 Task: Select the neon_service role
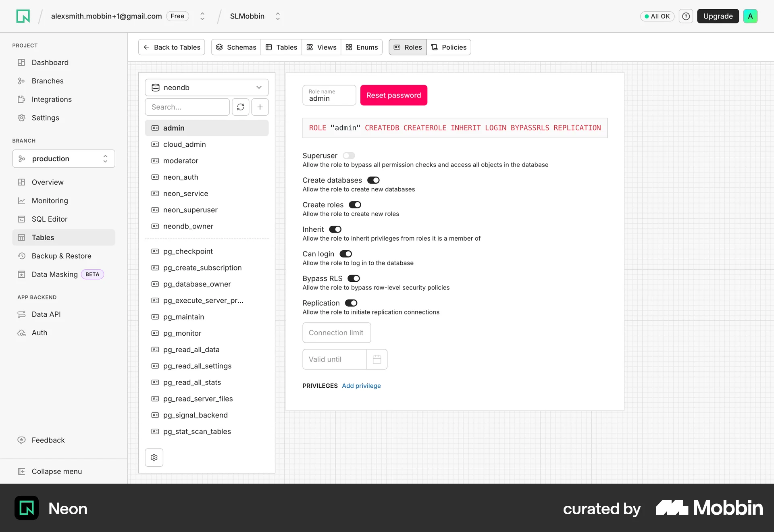(x=207, y=193)
